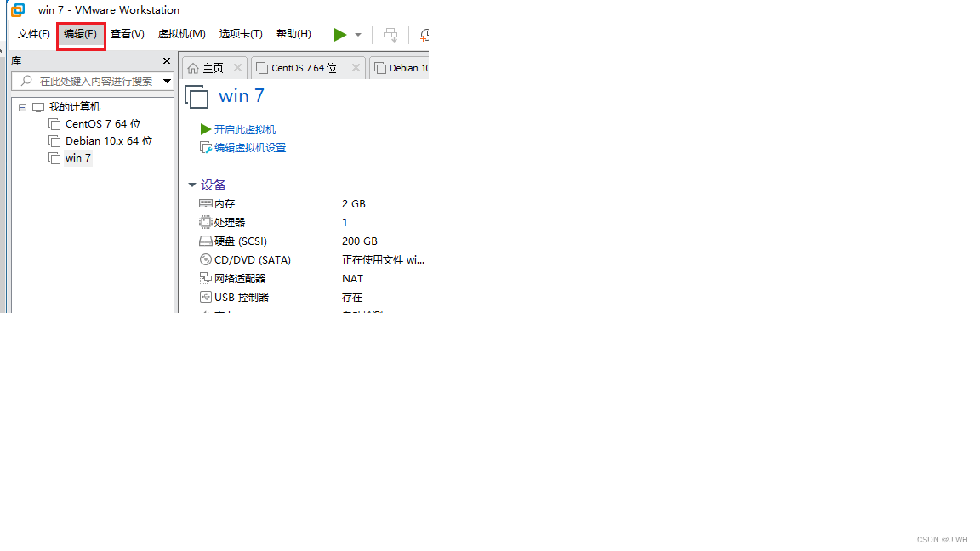980x551 pixels.
Task: Click the settings icon beside 编辑虚拟机设置
Action: (x=205, y=147)
